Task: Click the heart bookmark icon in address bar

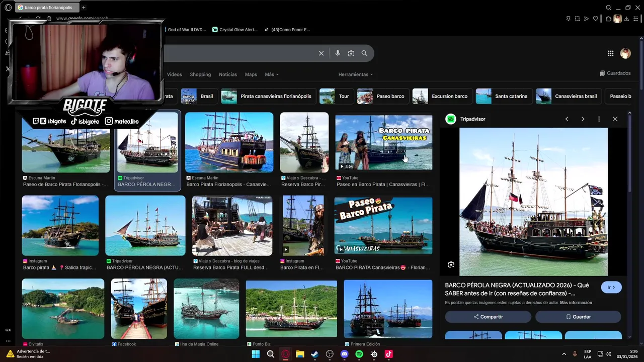Action: pos(596,19)
